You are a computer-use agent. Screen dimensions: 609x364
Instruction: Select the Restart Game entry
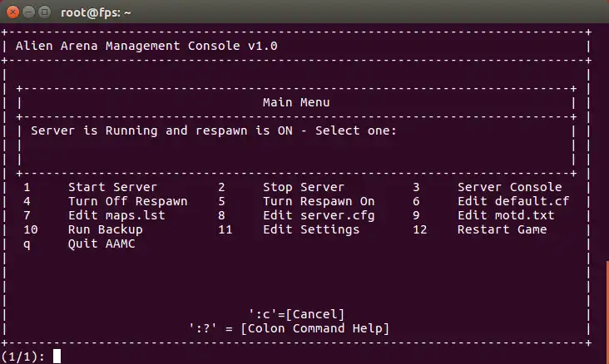pos(502,229)
